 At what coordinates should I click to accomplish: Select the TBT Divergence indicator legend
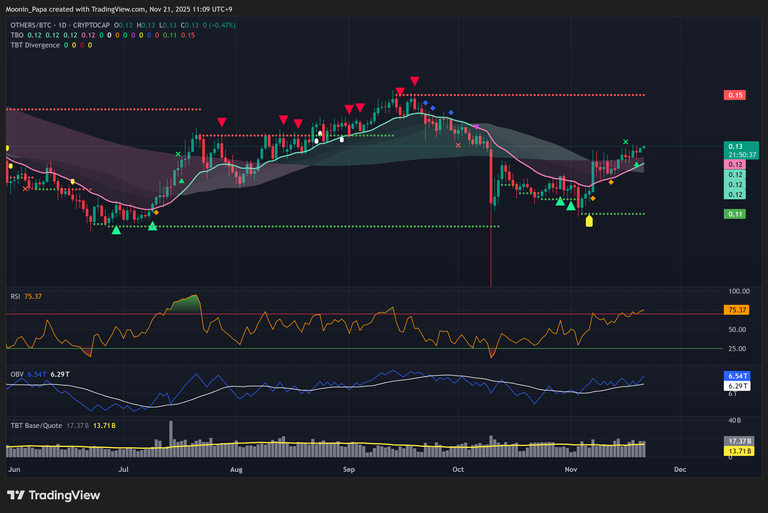(33, 45)
